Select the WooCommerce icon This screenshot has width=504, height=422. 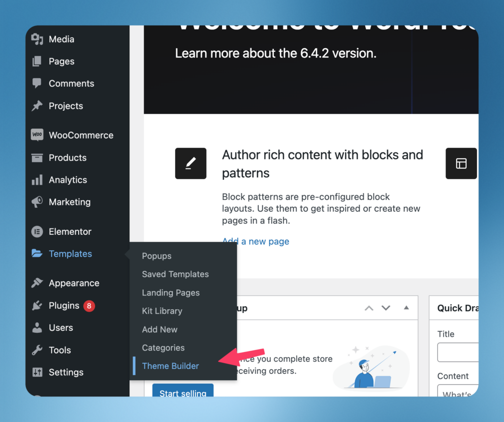point(37,135)
